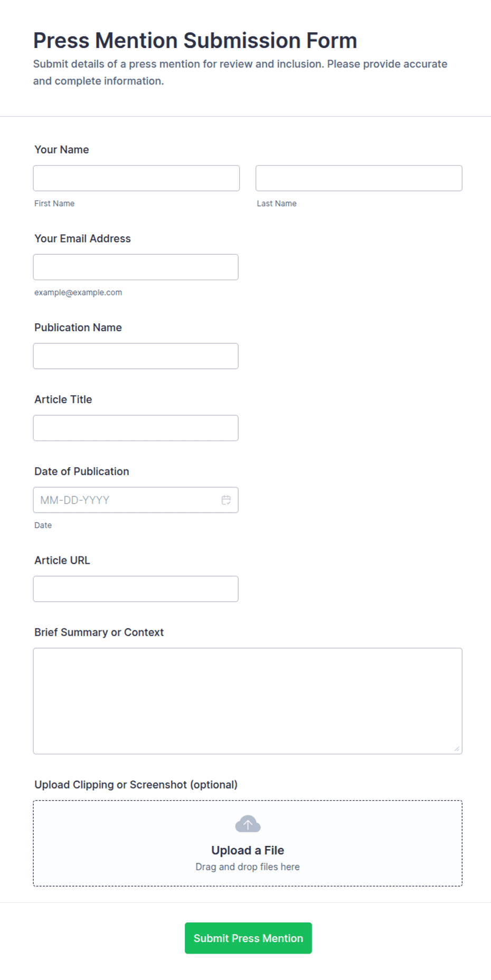Click the Drag and drop files here area

248,867
